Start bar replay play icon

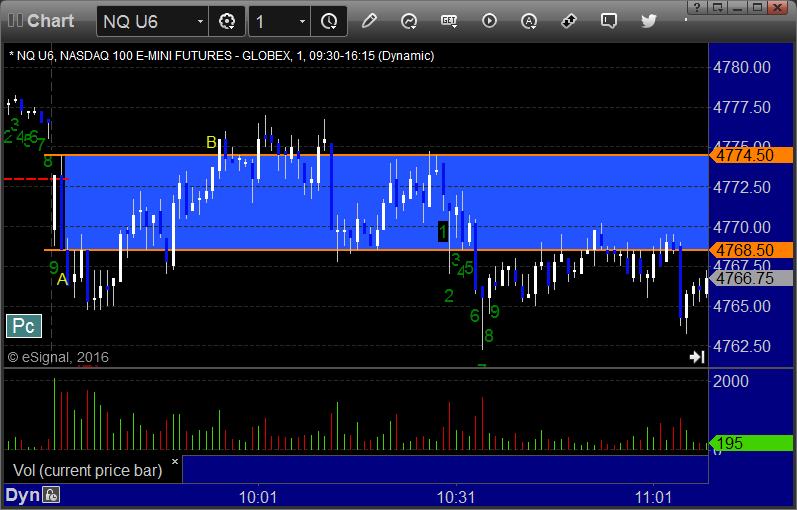point(489,21)
